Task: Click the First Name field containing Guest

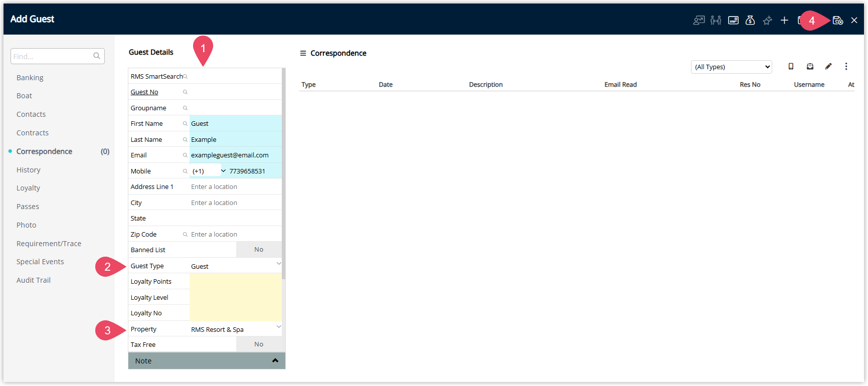Action: [235, 123]
